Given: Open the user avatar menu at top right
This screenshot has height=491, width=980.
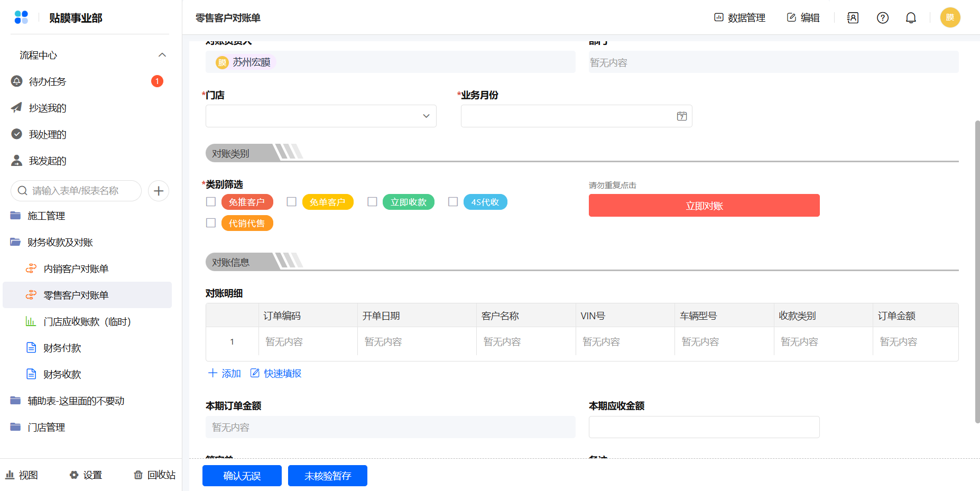Looking at the screenshot, I should pos(950,17).
